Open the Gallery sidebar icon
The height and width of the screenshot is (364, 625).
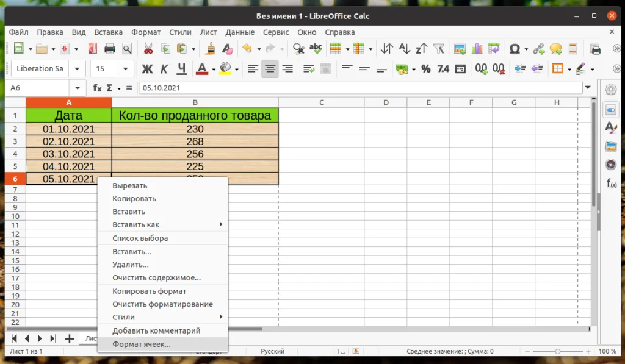click(x=612, y=146)
